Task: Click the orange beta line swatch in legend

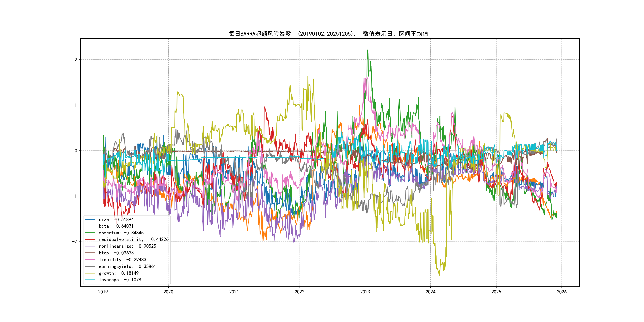Action: 90,226
